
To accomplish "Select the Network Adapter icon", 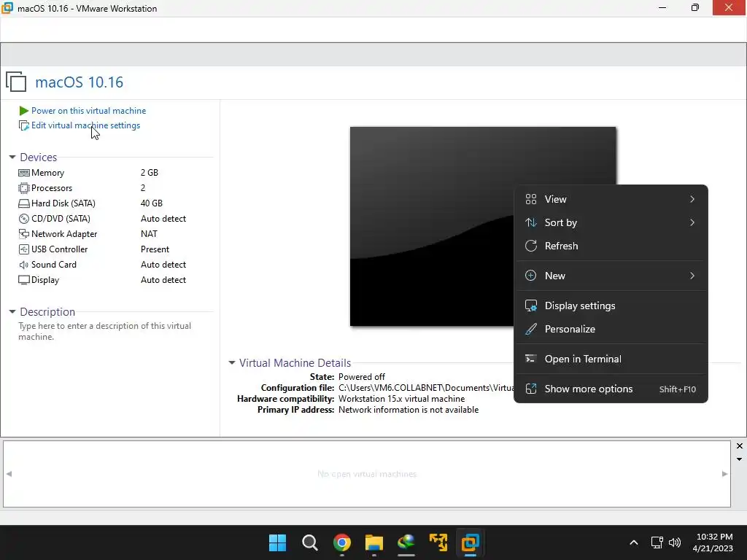I will click(x=24, y=234).
